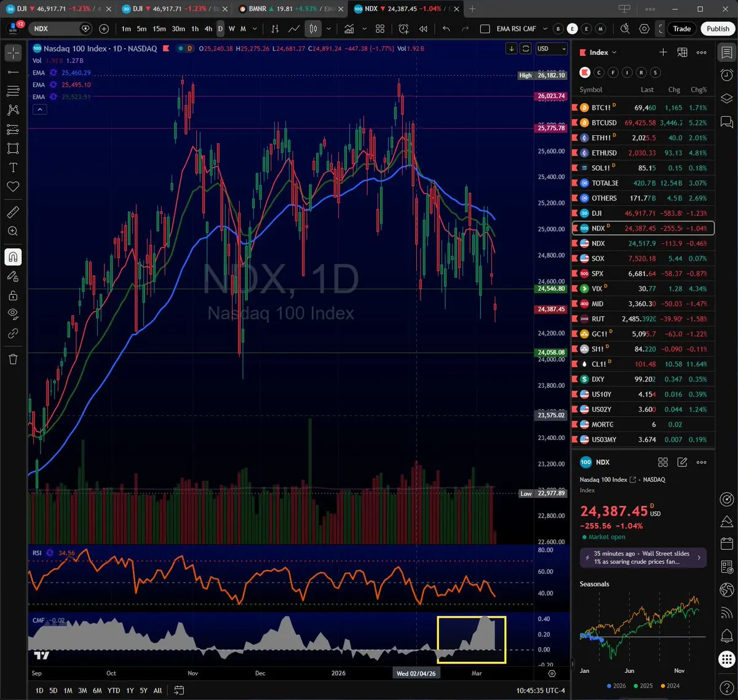Open the USD currency dropdown
738x700 pixels.
point(551,49)
